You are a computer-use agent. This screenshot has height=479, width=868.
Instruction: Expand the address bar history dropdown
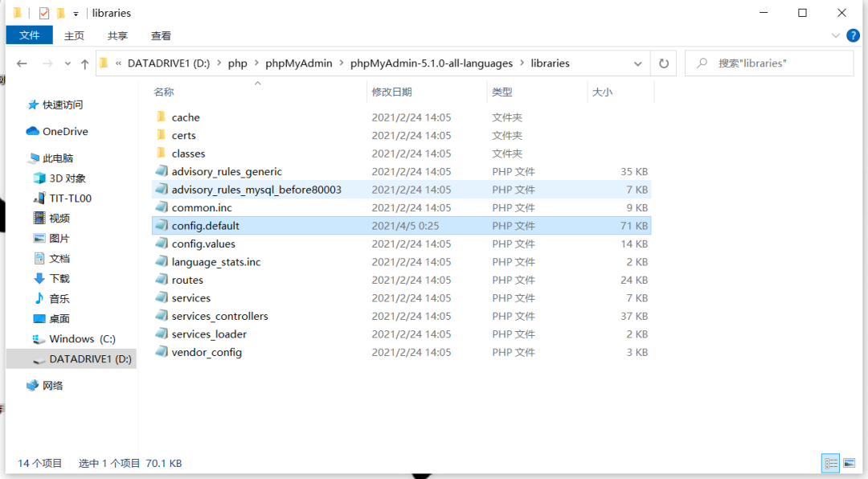[637, 63]
